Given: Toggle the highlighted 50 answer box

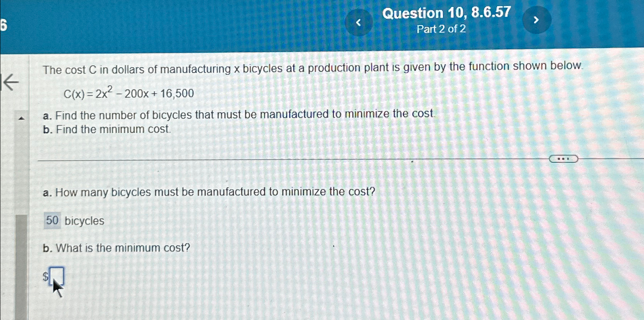Looking at the screenshot, I should click(53, 220).
